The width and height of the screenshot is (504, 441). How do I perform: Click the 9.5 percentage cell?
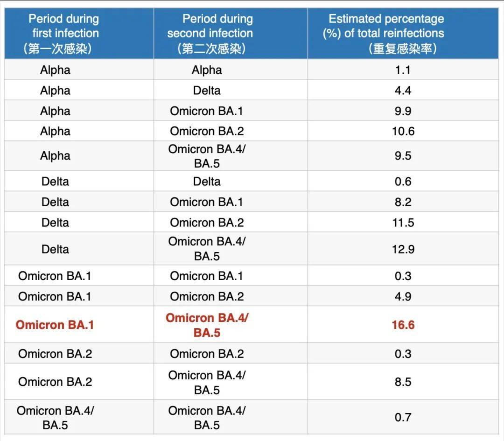tap(403, 156)
